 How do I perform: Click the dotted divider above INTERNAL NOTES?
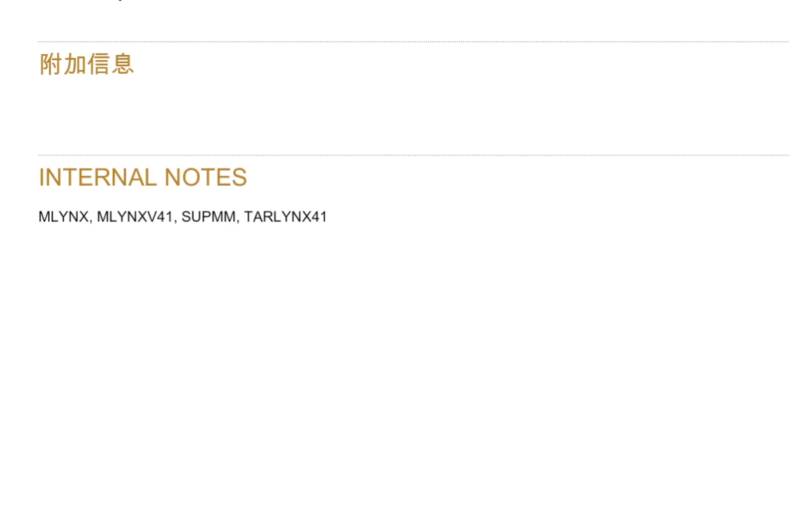tap(414, 155)
